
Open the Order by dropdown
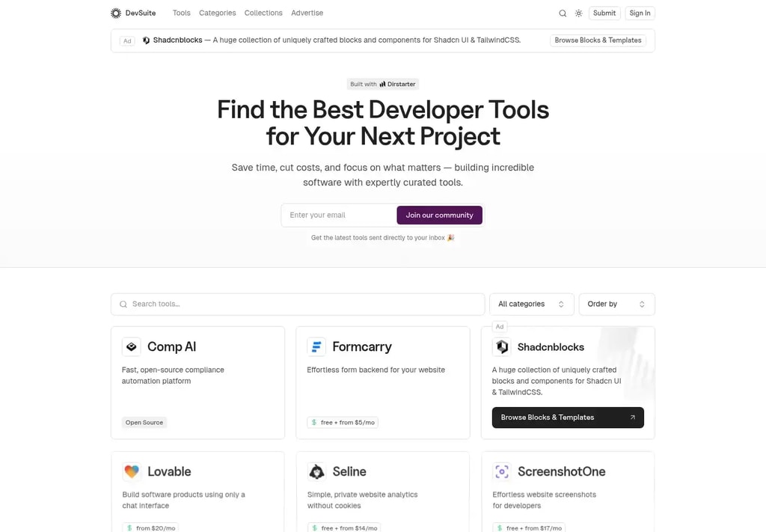(x=616, y=304)
